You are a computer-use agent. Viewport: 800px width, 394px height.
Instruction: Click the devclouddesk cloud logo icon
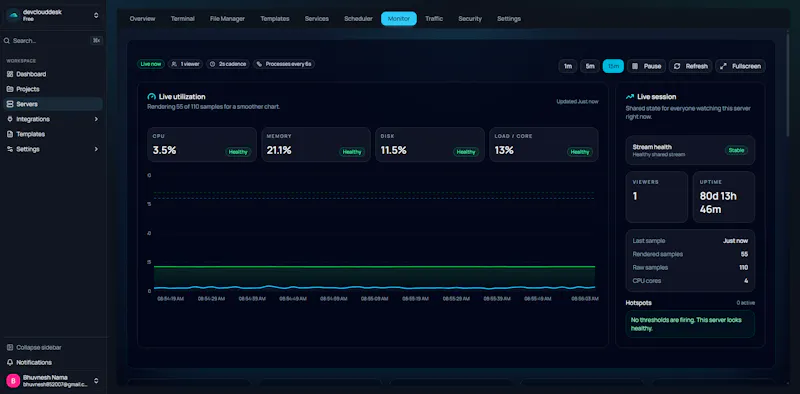pyautogui.click(x=14, y=15)
